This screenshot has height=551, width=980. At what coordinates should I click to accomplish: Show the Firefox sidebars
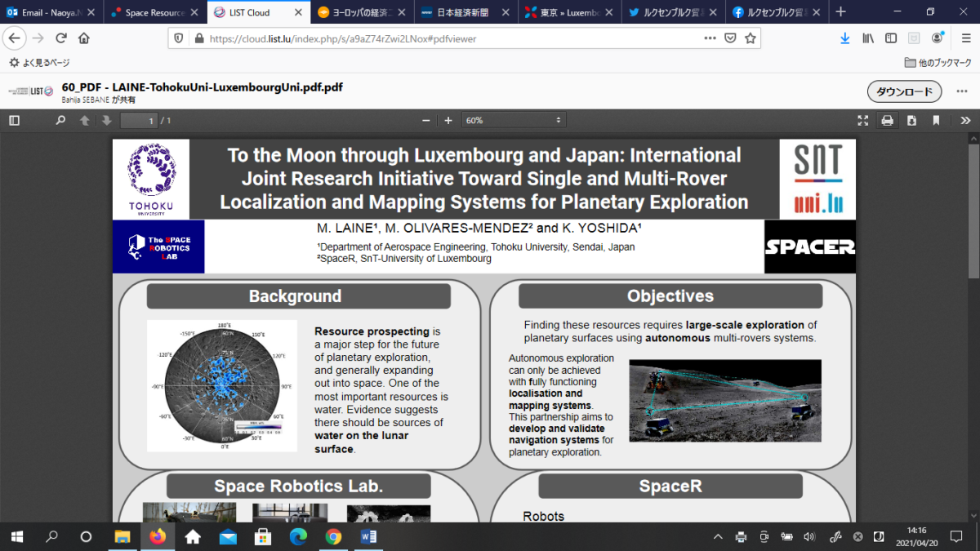[x=891, y=38]
